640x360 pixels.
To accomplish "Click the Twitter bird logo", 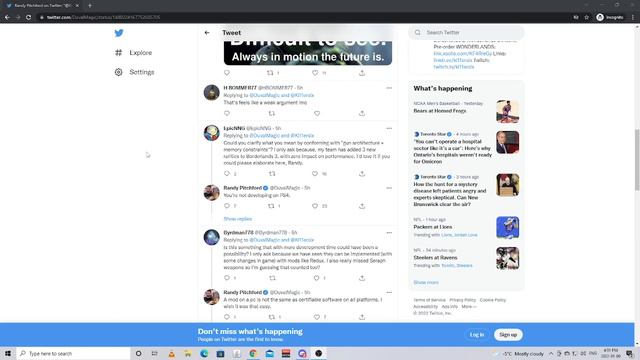I will click(119, 33).
